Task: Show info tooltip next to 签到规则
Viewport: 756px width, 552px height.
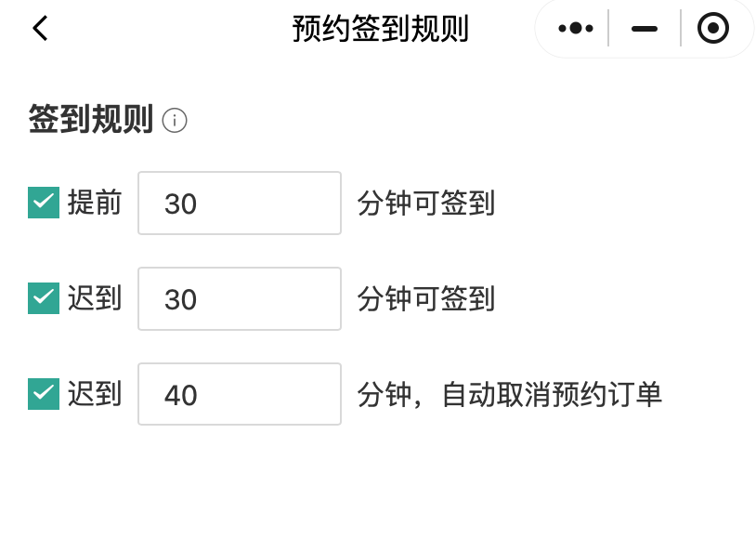Action: coord(175,121)
